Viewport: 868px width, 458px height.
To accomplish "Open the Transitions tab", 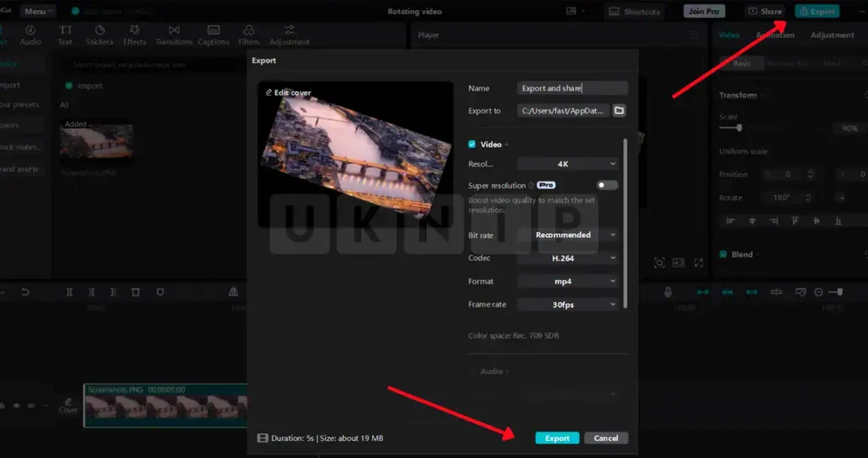I will [174, 35].
